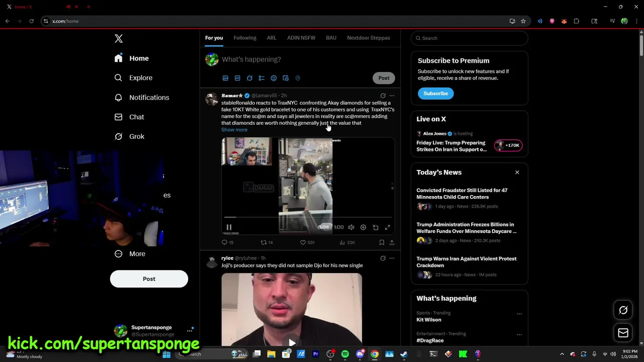Open Chrome extensions puzzle icon
This screenshot has width=644, height=362.
click(x=577, y=21)
